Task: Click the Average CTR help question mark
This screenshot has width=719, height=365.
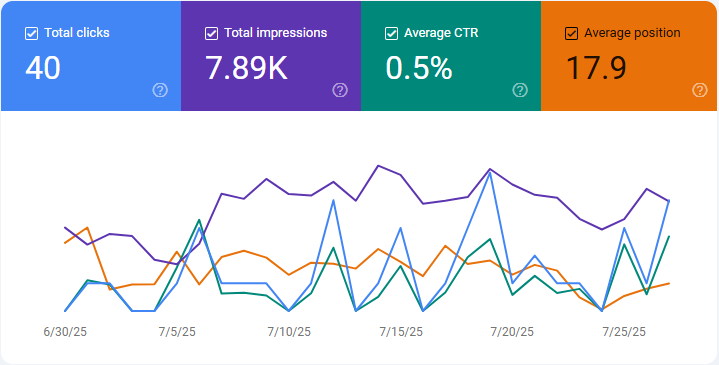Action: [x=520, y=90]
